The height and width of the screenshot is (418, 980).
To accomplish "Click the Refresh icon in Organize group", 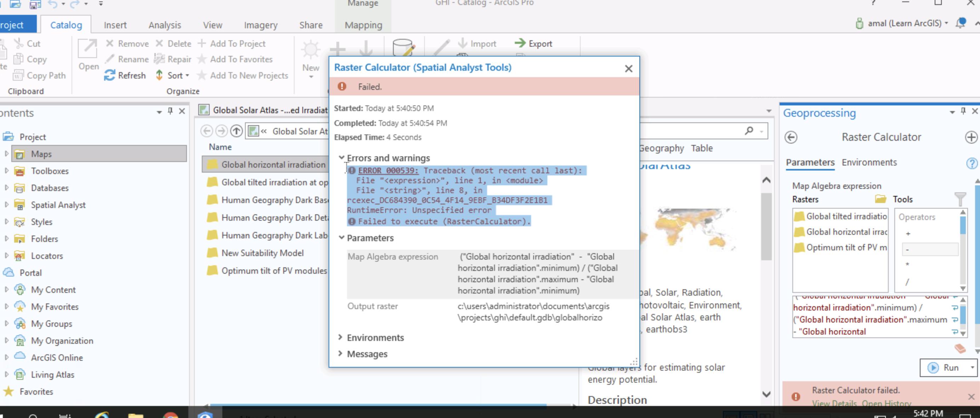I will point(109,75).
